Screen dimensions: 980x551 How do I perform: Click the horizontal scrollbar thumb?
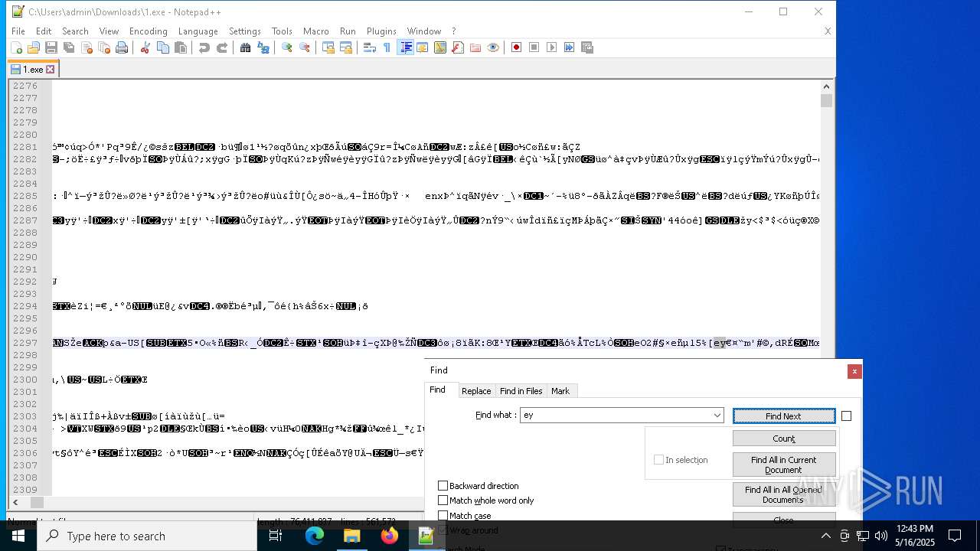tap(37, 503)
